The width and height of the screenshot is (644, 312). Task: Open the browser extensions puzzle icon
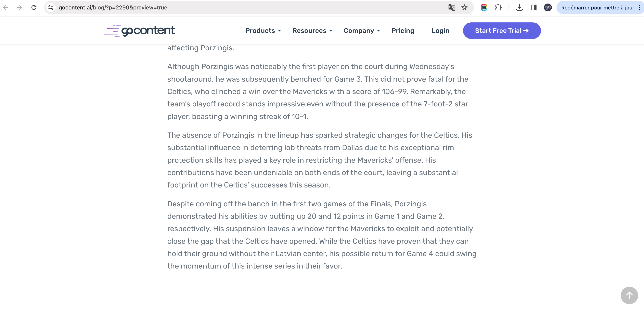tap(498, 7)
